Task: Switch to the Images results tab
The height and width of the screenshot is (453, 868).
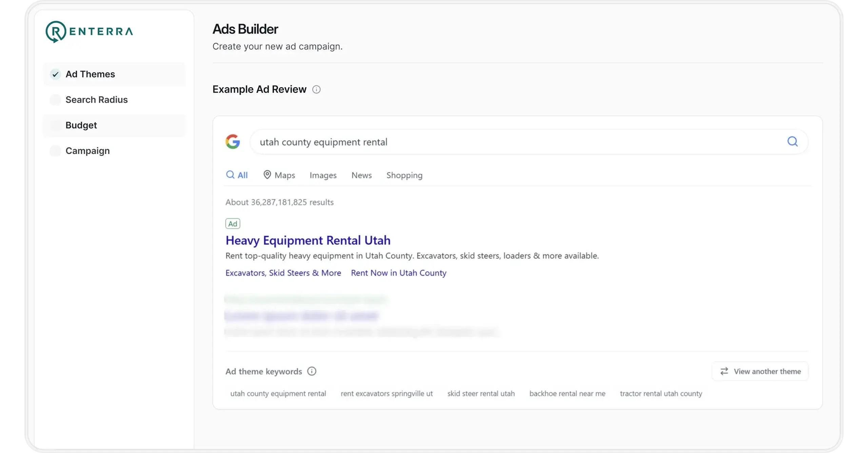Action: point(323,175)
